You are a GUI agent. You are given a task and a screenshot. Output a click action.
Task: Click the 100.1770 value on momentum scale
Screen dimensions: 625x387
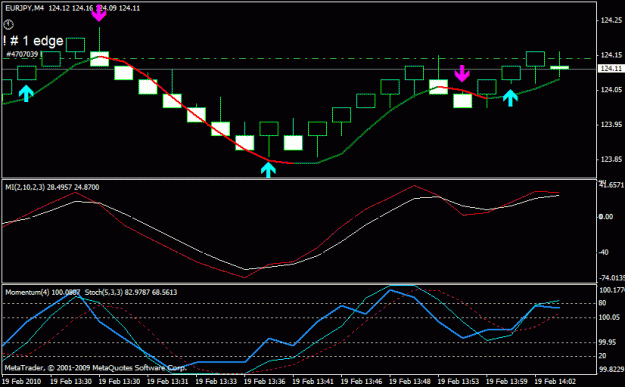coord(611,290)
